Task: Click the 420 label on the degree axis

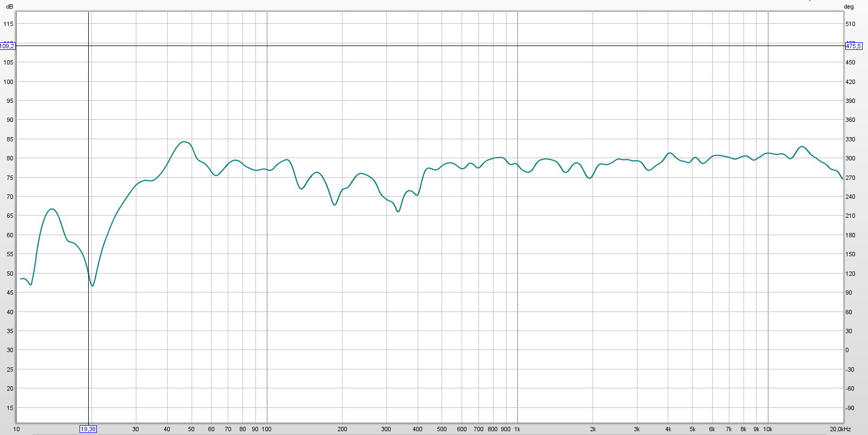Action: [851, 82]
